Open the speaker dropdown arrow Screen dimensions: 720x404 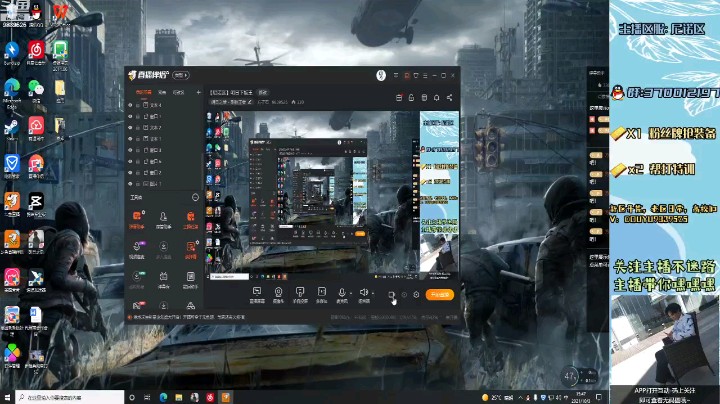373,293
